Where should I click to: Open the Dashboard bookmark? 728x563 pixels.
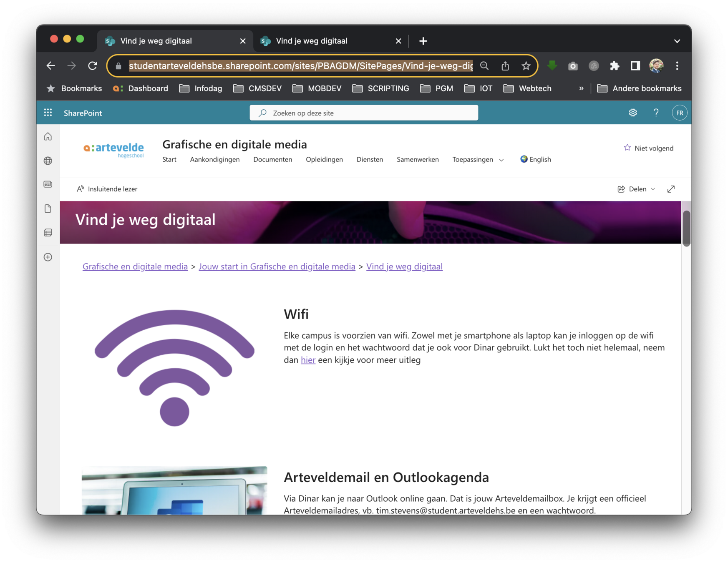click(141, 88)
